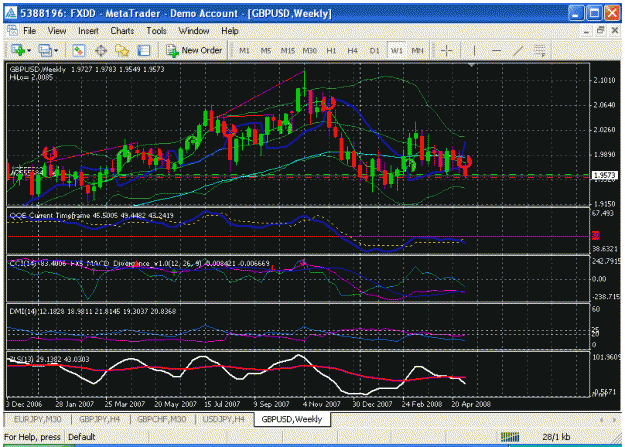Open the New Chart dropdown arrow
The height and width of the screenshot is (447, 625).
[x=29, y=51]
